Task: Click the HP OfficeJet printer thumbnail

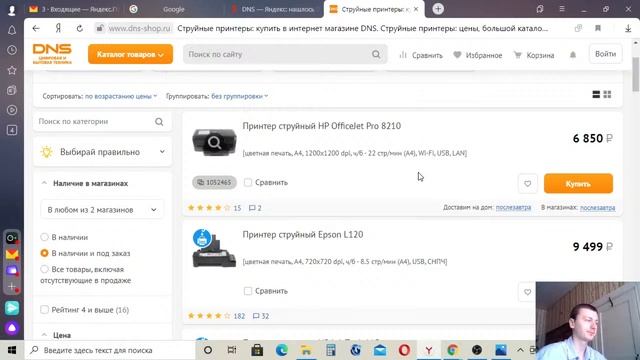Action: click(214, 142)
